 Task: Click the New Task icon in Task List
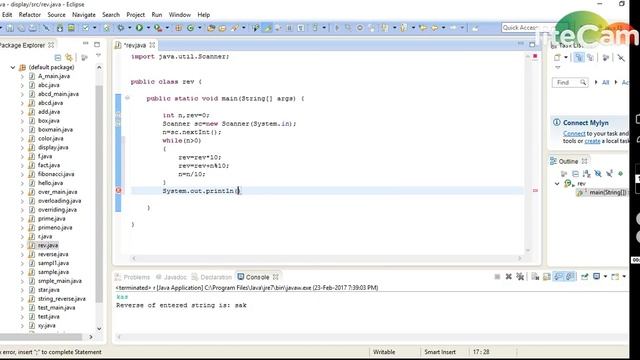click(557, 58)
